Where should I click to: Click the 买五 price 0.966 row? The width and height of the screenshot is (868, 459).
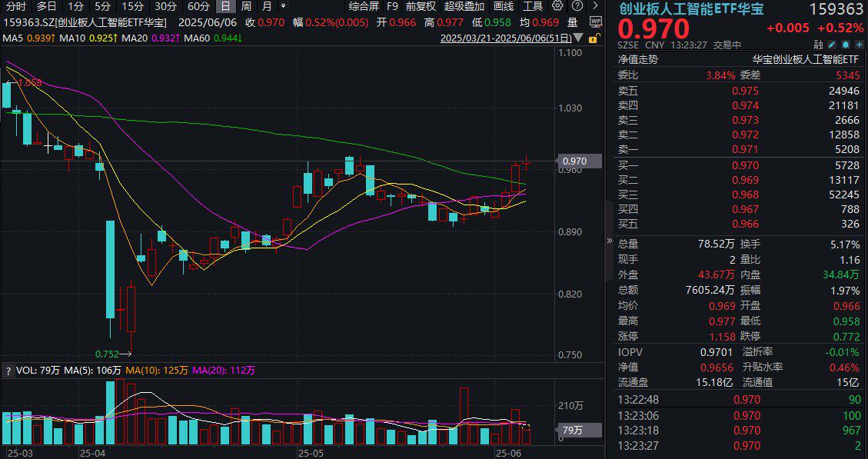tap(739, 224)
